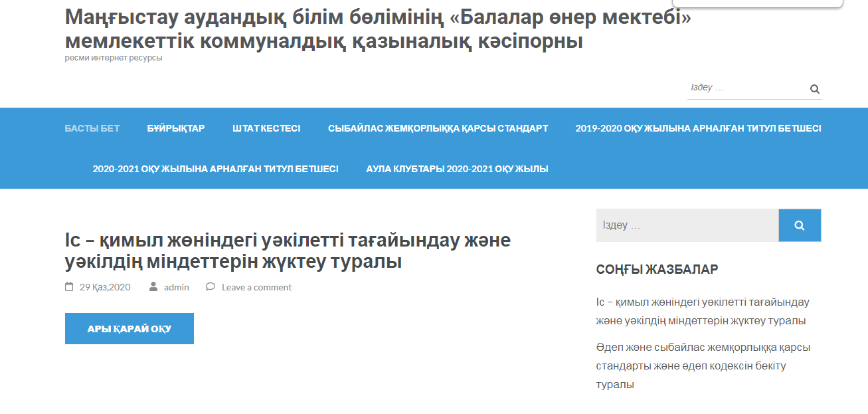868x414 pixels.
Task: Open sidebar recent post Іс – қимыл жөніндегі уәкілетті
Action: [x=703, y=311]
